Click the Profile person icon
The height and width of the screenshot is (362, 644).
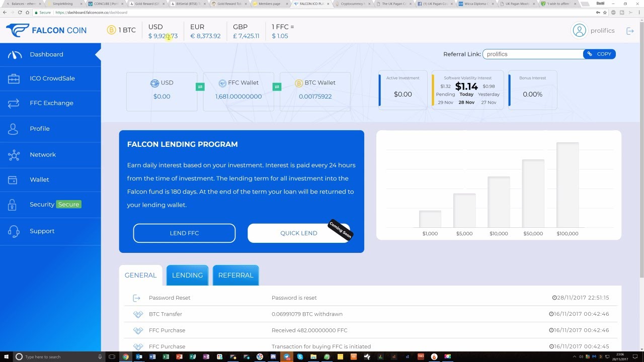coord(14,129)
